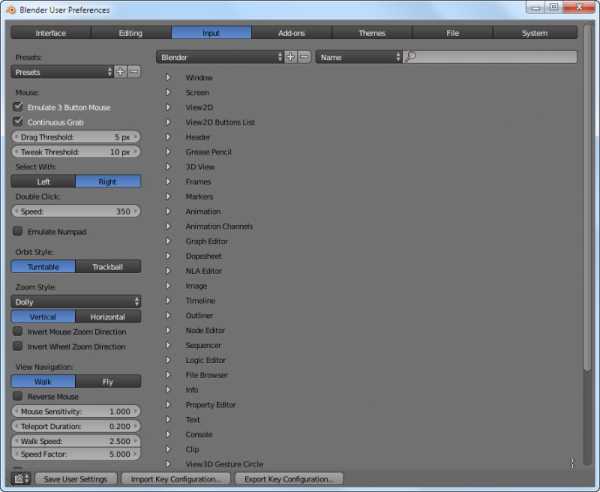Set zoom axis to Vertical
The height and width of the screenshot is (492, 600).
[x=43, y=317]
